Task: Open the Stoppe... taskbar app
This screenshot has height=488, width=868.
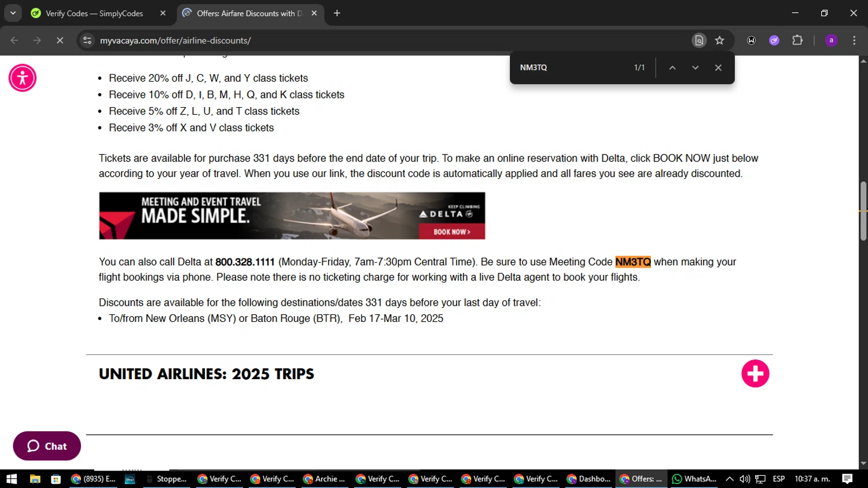Action: coord(167,479)
